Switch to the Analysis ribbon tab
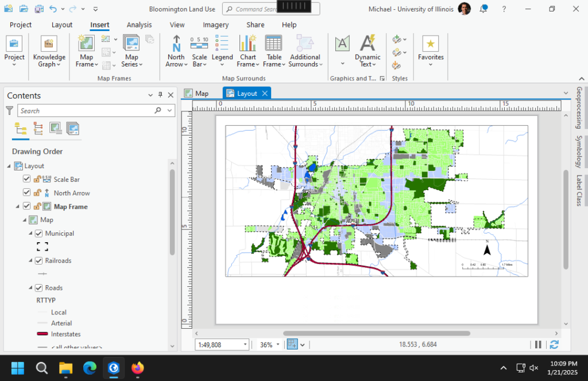 139,25
